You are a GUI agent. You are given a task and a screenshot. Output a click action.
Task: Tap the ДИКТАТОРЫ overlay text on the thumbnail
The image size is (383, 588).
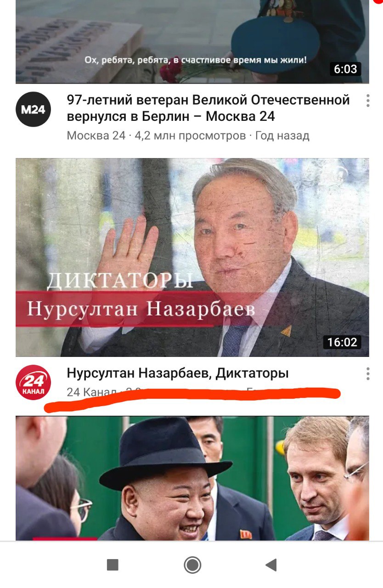pyautogui.click(x=120, y=280)
